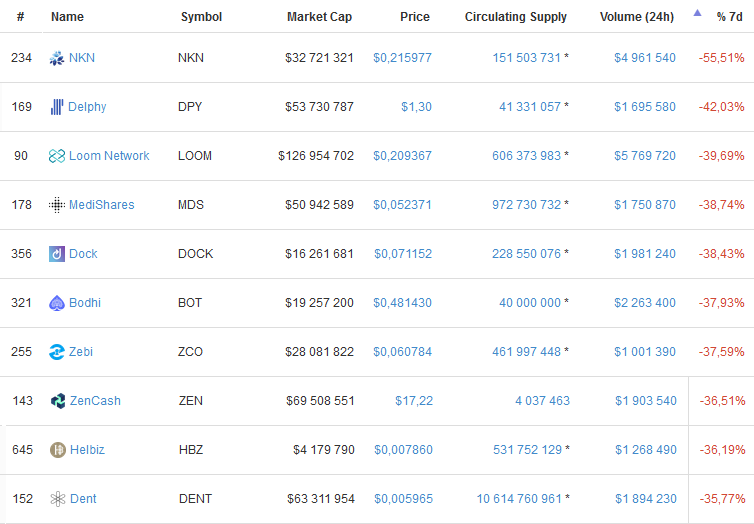Sort table by Name column header
The height and width of the screenshot is (524, 754).
[x=67, y=17]
